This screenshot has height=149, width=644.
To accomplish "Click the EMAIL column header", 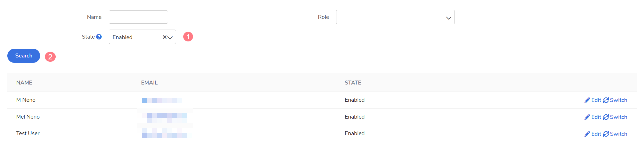I will point(149,83).
